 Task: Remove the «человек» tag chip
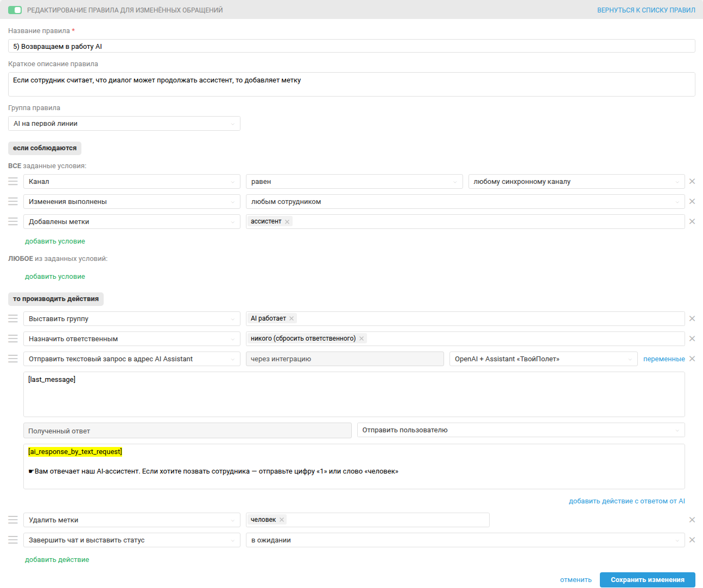coord(282,520)
